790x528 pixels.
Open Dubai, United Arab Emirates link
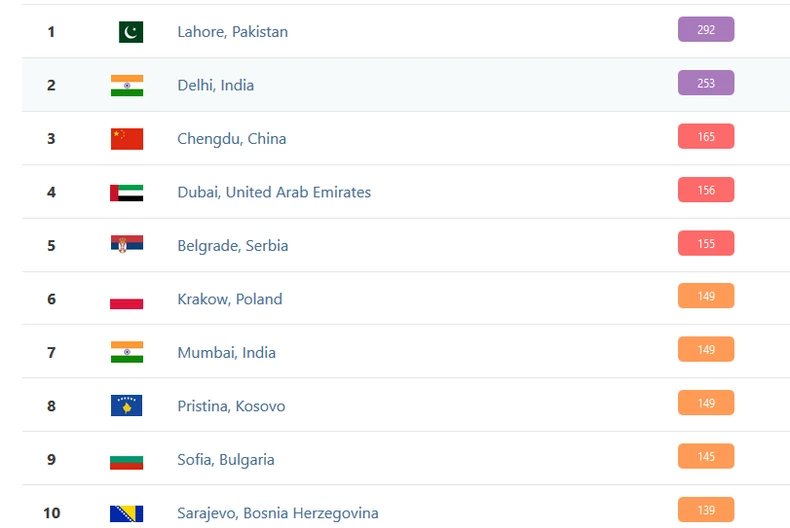274,192
